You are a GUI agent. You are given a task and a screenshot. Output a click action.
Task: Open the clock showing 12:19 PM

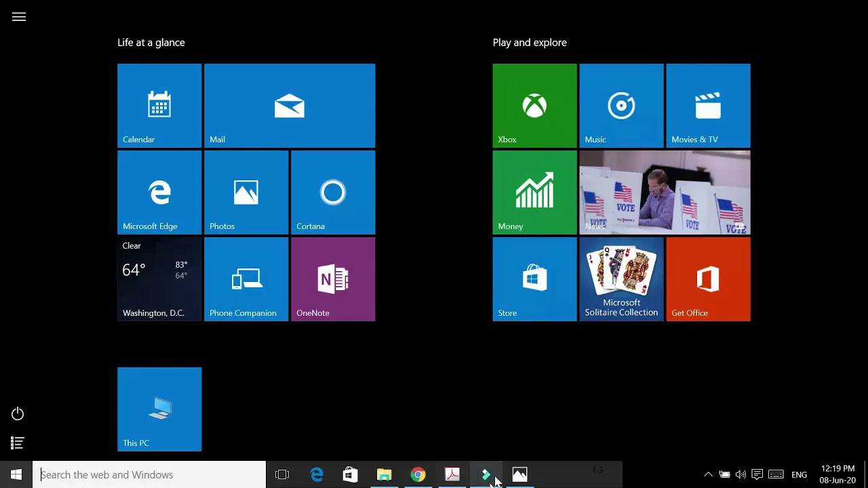837,474
